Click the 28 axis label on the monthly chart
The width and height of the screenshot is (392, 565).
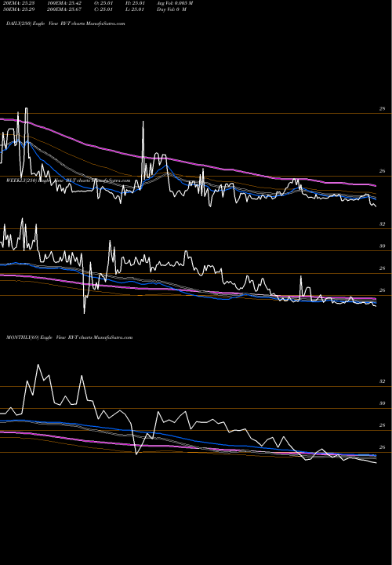point(382,425)
